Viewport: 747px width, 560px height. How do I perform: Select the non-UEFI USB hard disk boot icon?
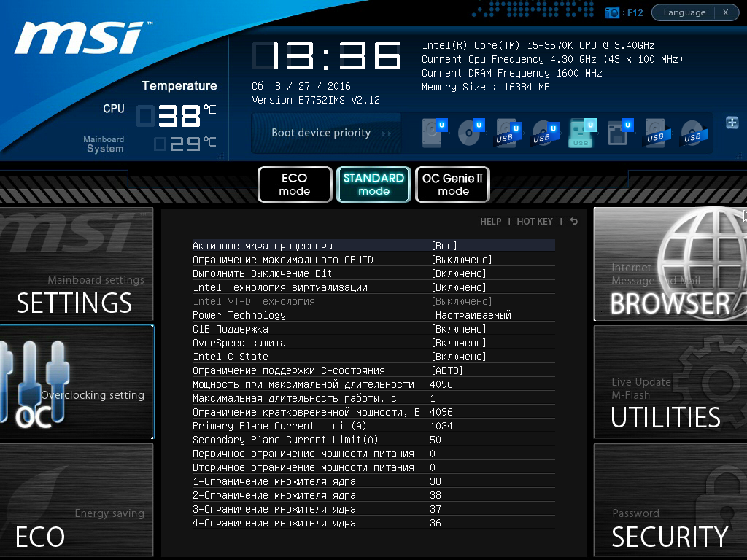pos(657,133)
